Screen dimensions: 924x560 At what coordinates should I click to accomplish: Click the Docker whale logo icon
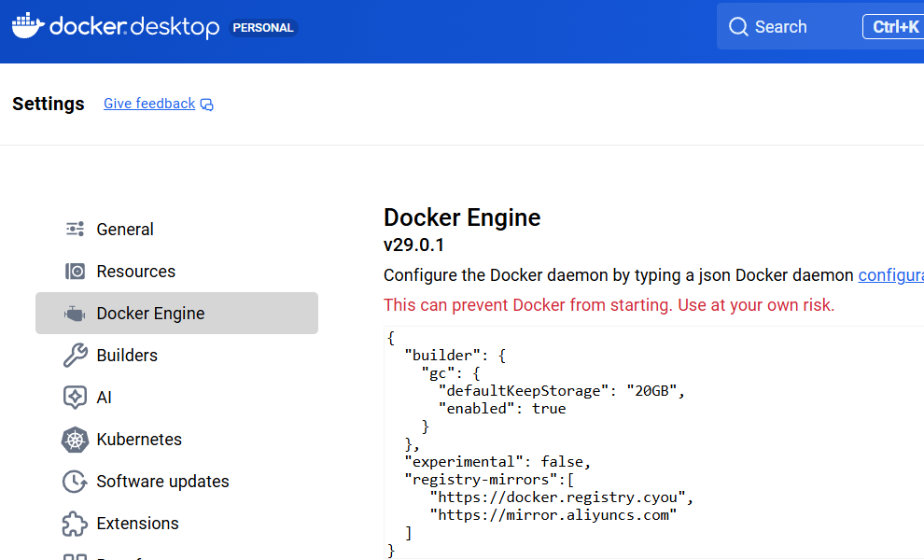(x=27, y=25)
